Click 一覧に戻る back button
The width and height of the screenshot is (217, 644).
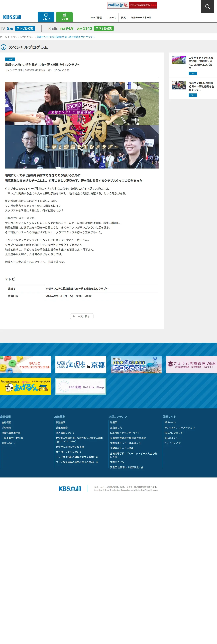[x=82, y=316]
